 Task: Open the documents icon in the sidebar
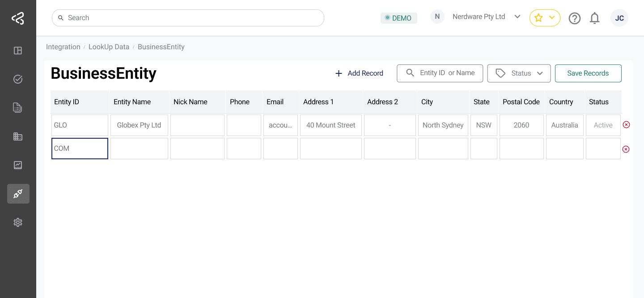18,108
